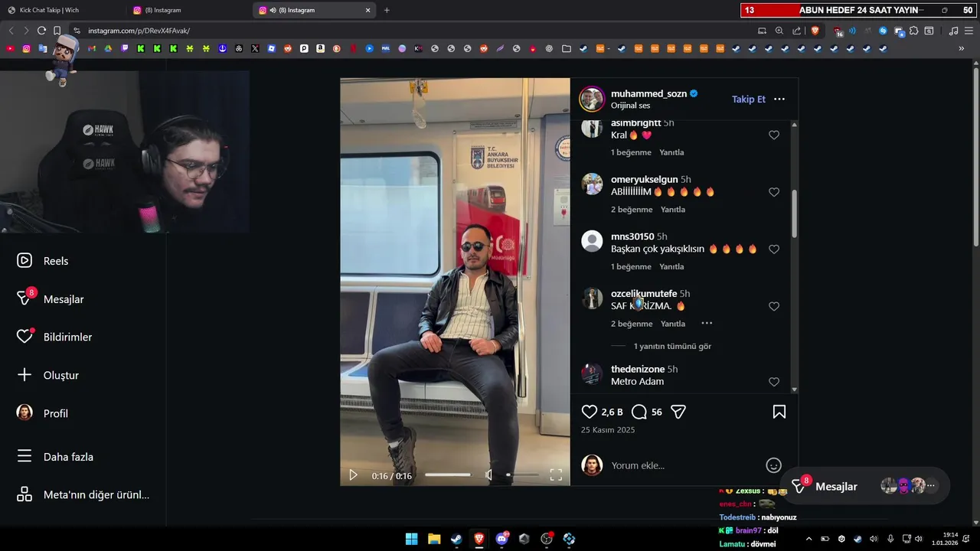
Task: Open media control music note icon
Action: (953, 31)
